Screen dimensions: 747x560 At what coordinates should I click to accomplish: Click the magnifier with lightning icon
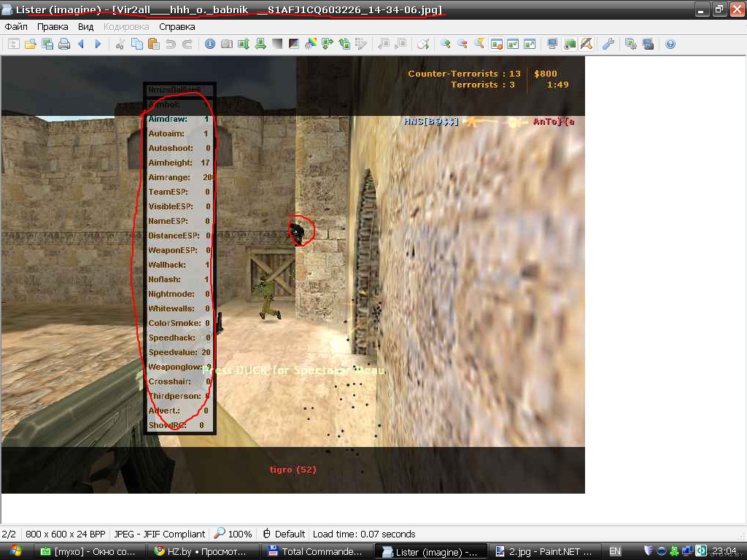[479, 44]
